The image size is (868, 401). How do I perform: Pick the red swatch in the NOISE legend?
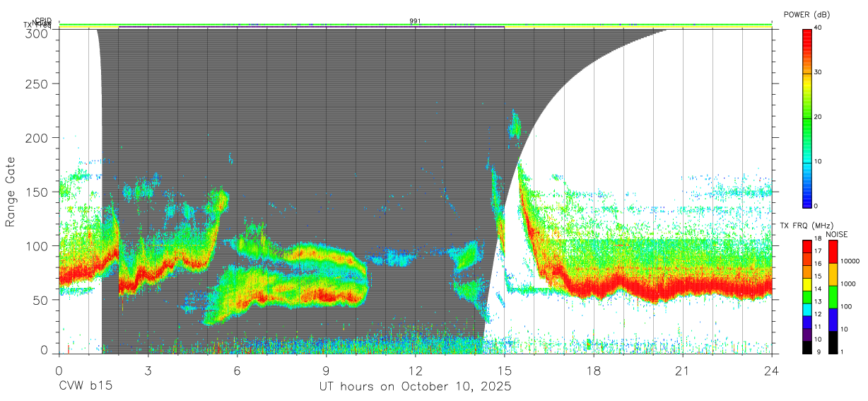833,252
